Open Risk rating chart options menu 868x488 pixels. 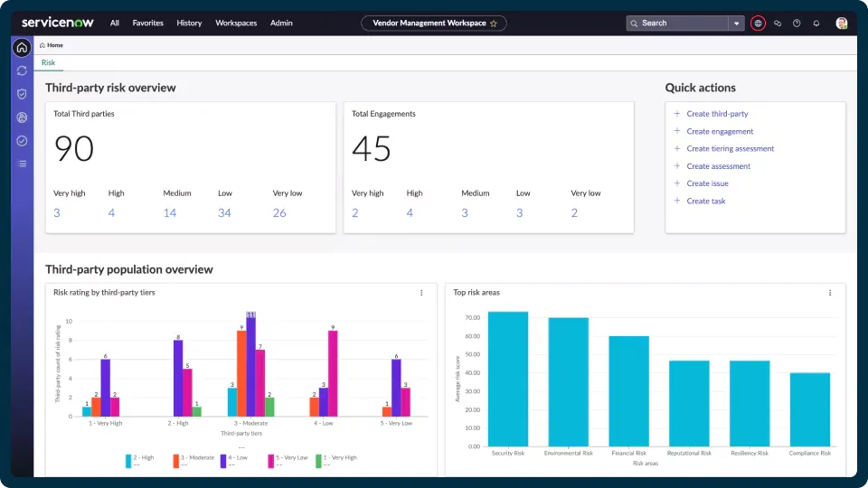(x=421, y=293)
